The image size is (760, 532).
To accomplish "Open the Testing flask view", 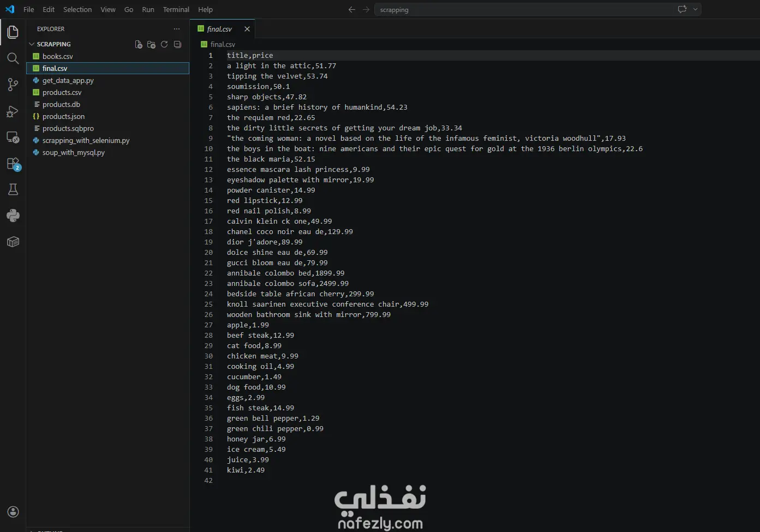I will click(13, 189).
